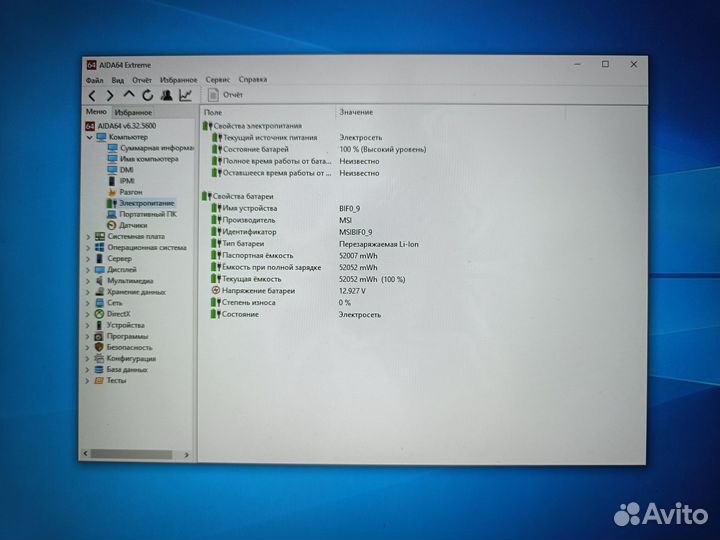Click the Forward navigation arrow in toolbar
This screenshot has width=720, height=540.
click(110, 95)
